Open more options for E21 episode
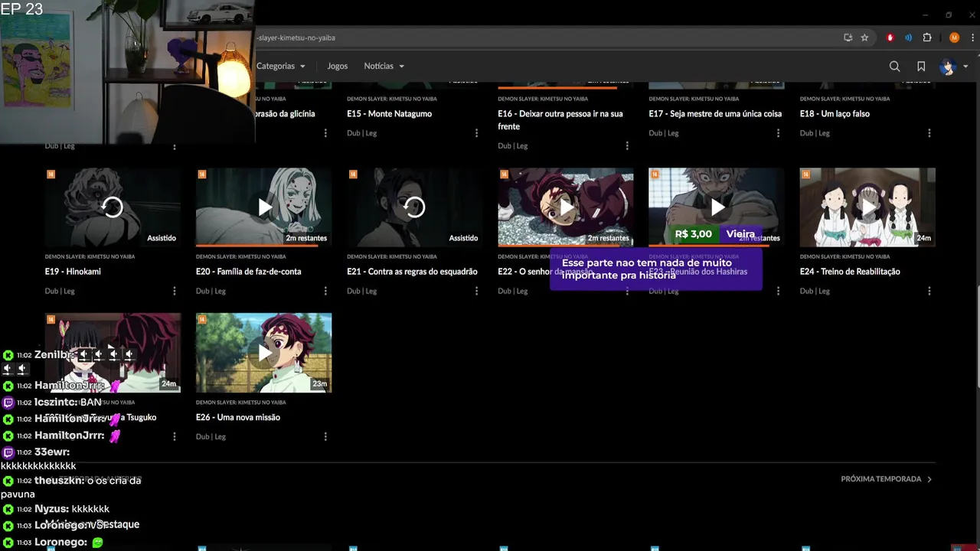The image size is (980, 551). (476, 291)
